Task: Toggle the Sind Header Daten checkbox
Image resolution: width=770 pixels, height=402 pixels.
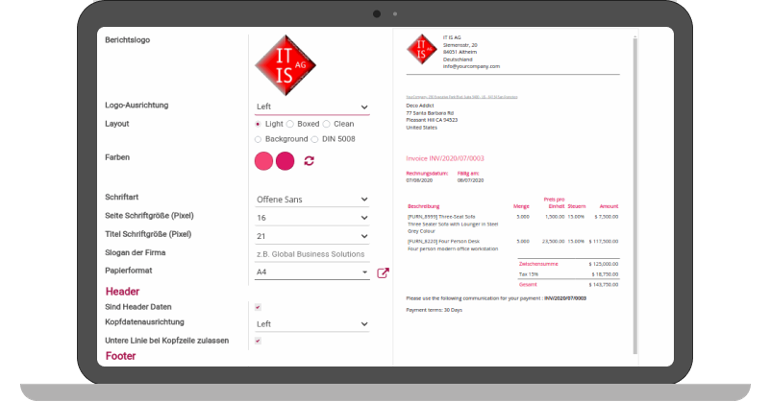Action: 258,307
